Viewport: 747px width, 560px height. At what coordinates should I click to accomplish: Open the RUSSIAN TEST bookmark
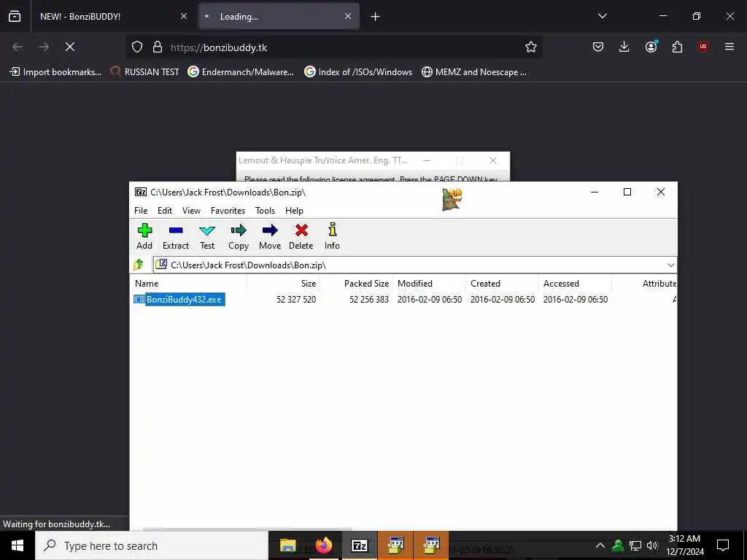point(145,72)
